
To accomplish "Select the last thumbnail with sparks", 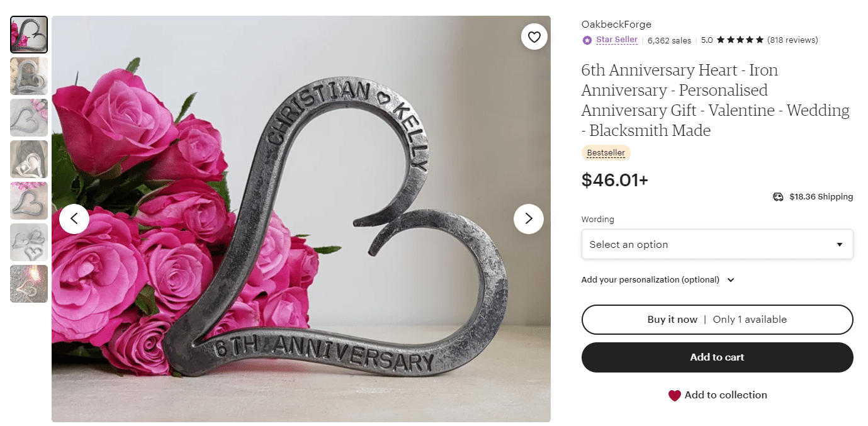I will [29, 284].
